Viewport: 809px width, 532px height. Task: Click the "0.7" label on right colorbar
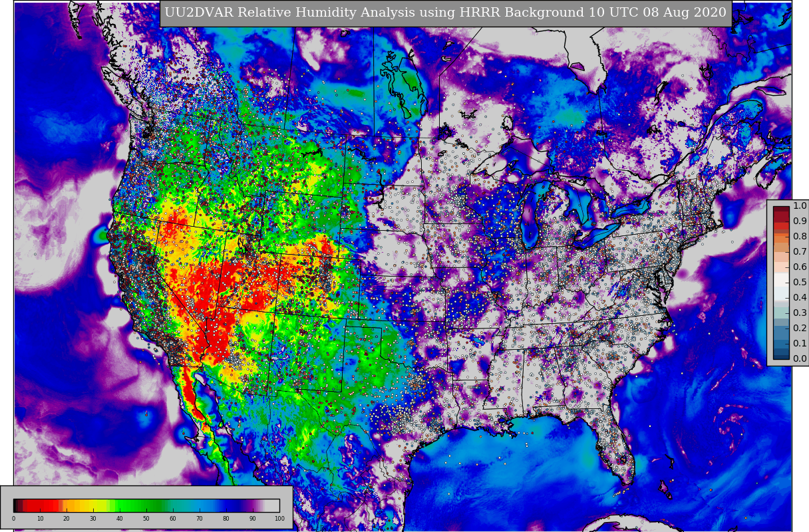(x=799, y=252)
